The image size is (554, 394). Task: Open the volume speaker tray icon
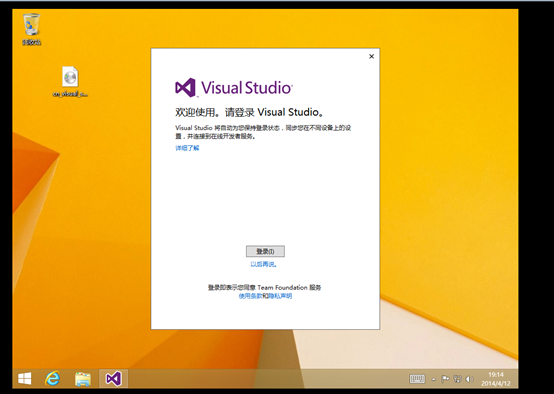click(x=469, y=379)
